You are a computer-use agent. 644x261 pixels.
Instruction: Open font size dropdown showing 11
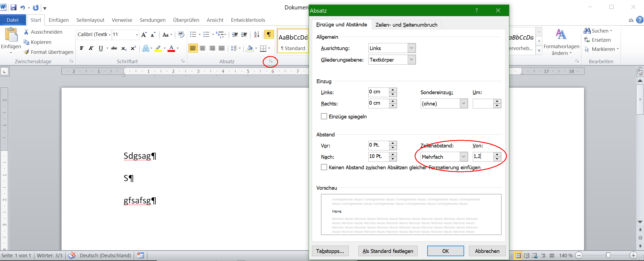tap(137, 35)
